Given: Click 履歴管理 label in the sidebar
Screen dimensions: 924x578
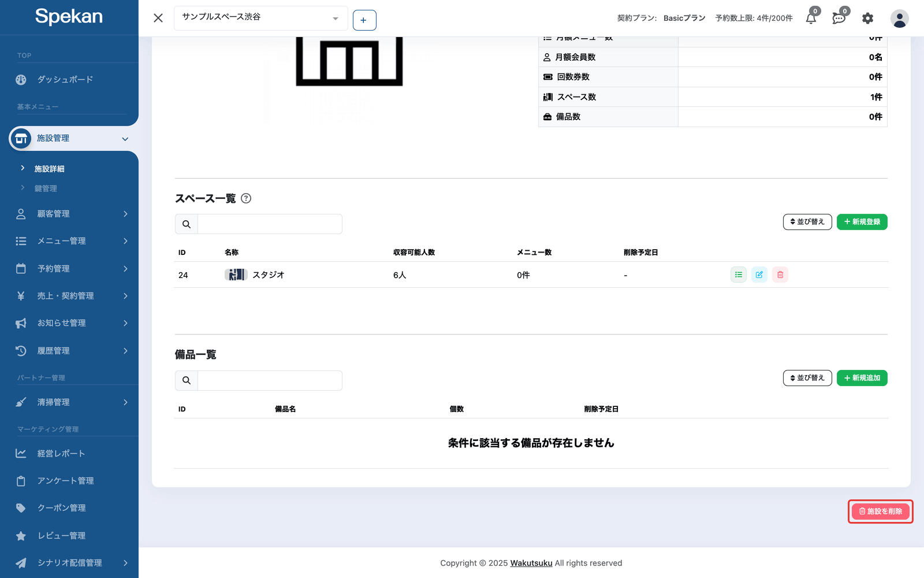Looking at the screenshot, I should [54, 351].
